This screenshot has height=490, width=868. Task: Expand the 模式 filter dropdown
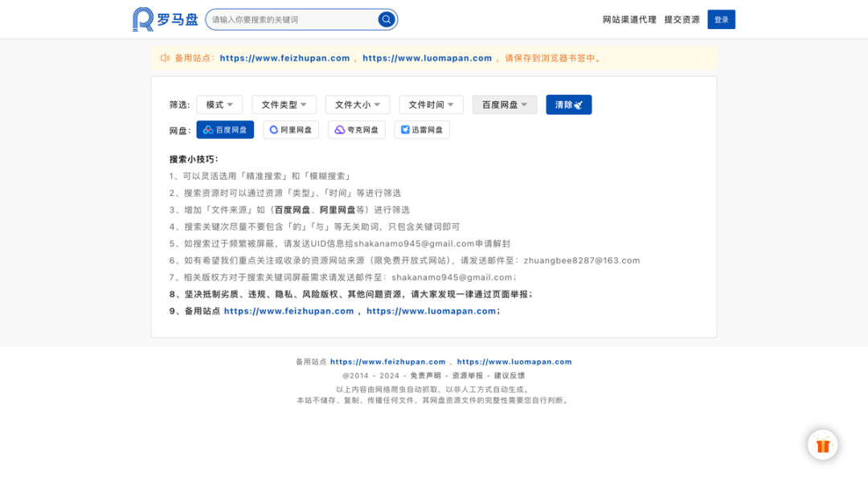click(219, 104)
